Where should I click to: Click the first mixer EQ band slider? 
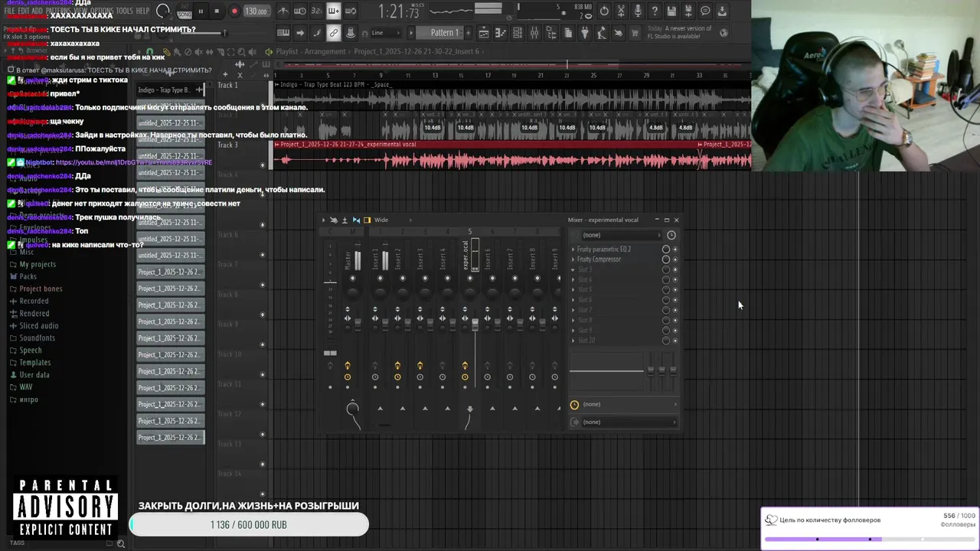point(651,370)
